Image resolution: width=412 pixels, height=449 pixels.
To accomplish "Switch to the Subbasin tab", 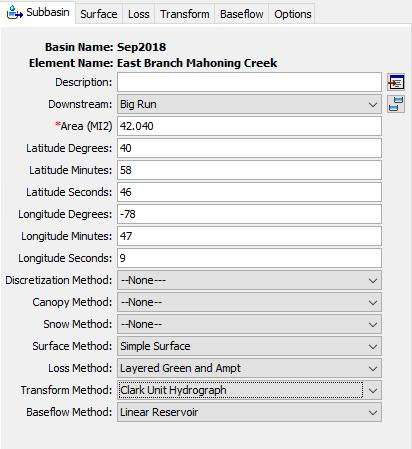I will [38, 13].
